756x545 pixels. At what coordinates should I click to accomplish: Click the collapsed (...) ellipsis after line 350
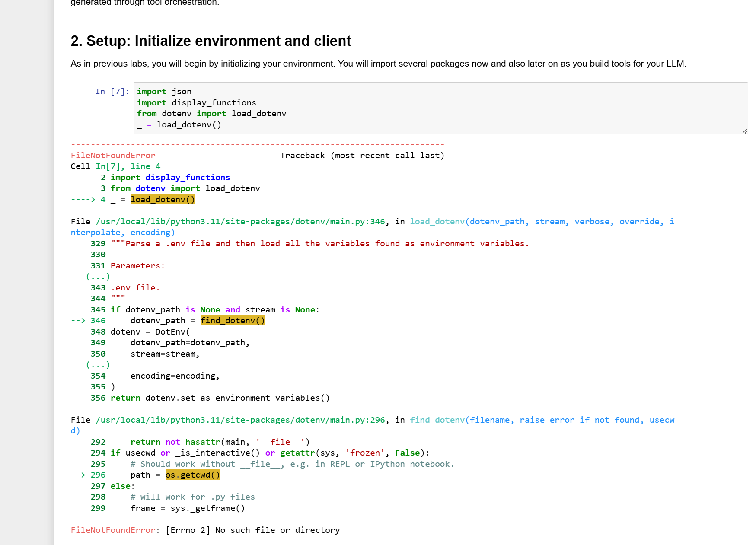click(x=98, y=365)
